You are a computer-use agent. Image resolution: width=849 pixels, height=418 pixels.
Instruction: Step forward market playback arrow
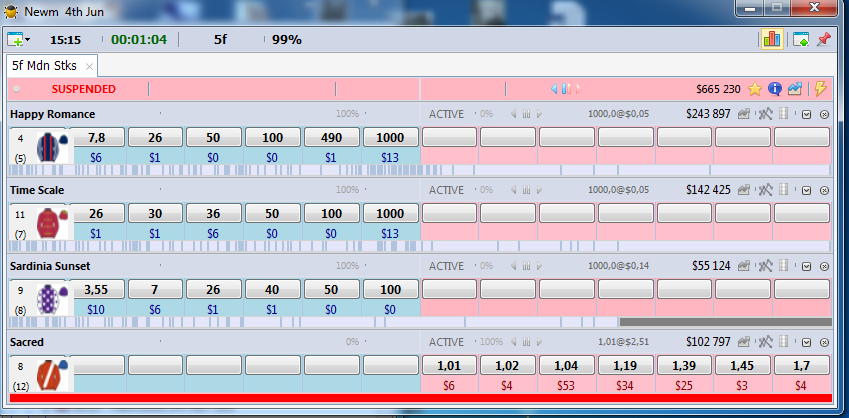(579, 89)
